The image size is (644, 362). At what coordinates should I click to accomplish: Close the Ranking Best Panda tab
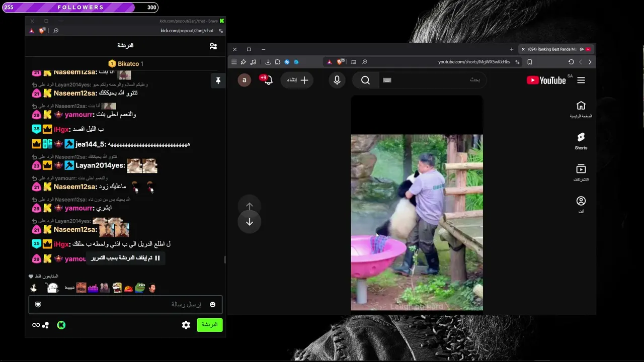click(523, 49)
